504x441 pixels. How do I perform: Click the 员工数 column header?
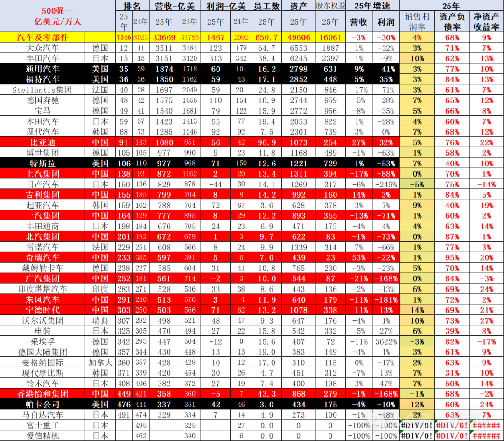tap(266, 6)
